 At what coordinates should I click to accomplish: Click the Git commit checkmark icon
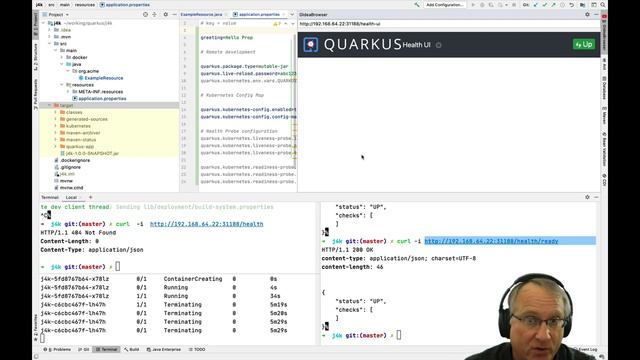coord(544,5)
